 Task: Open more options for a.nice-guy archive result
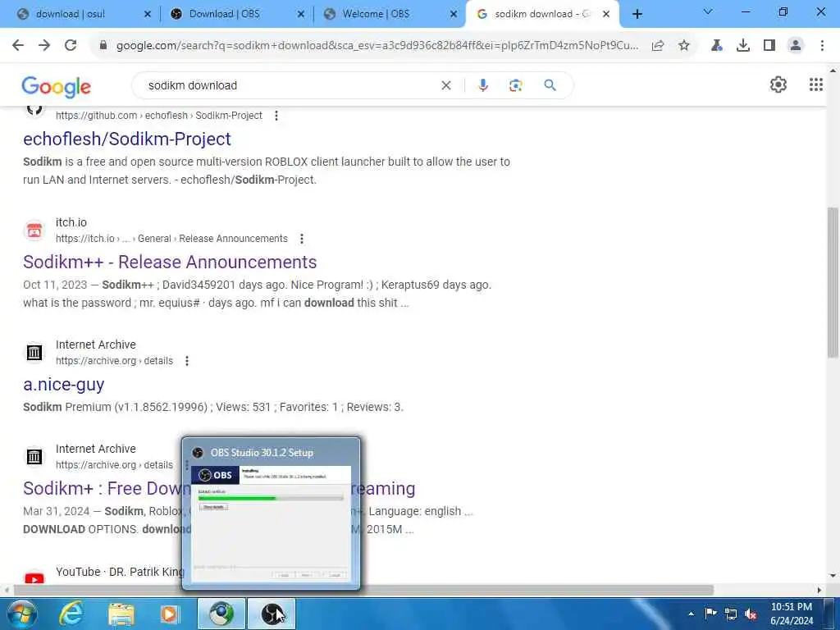[186, 361]
